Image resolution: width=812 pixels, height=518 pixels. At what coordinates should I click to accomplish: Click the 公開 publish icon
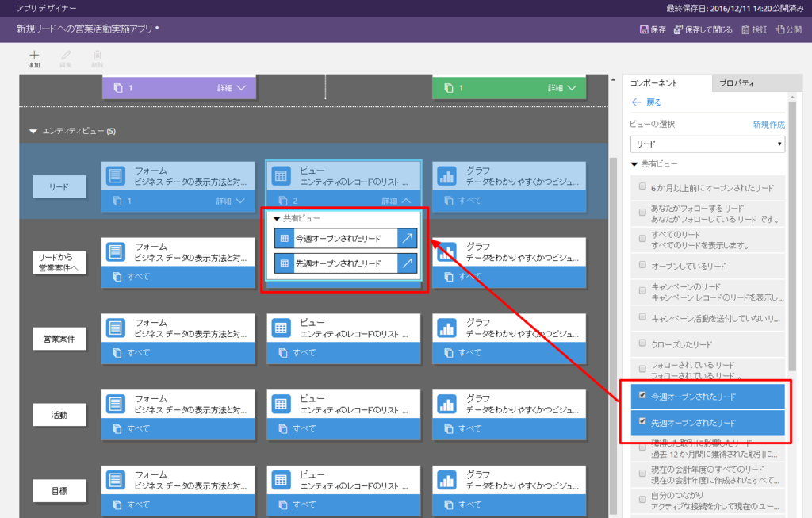[x=780, y=29]
